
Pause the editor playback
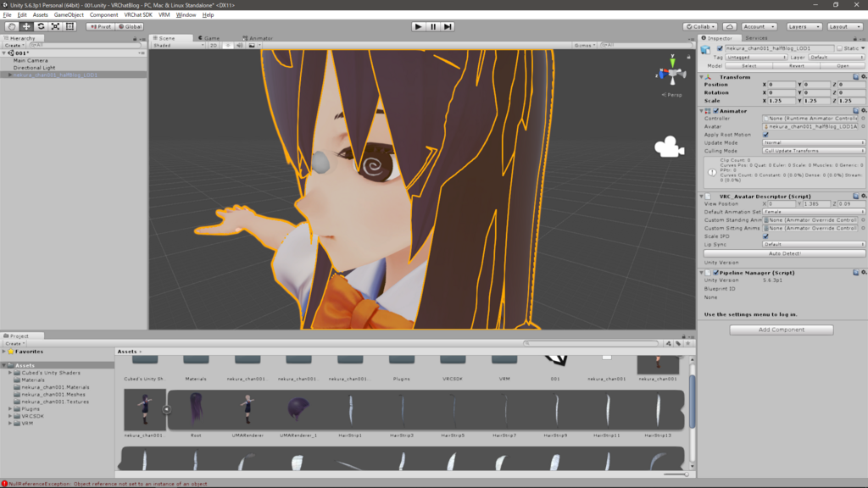click(433, 26)
